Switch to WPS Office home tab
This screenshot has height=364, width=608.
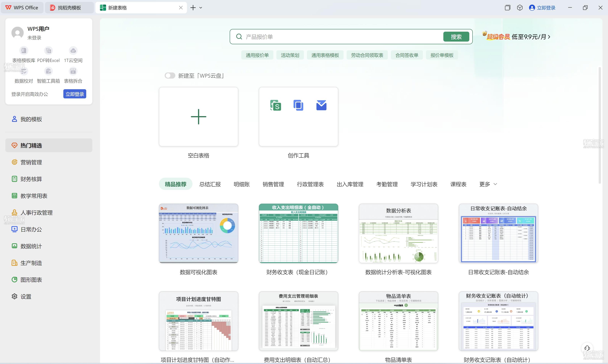click(22, 8)
